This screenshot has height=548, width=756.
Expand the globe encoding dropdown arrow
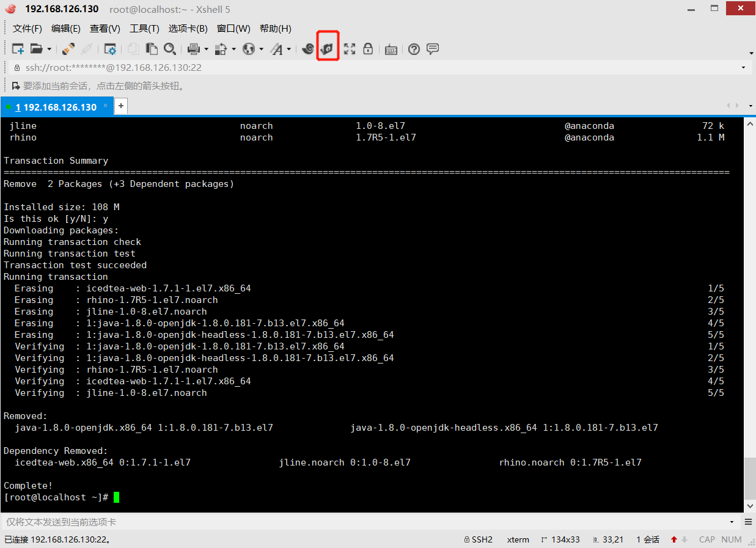pyautogui.click(x=261, y=49)
